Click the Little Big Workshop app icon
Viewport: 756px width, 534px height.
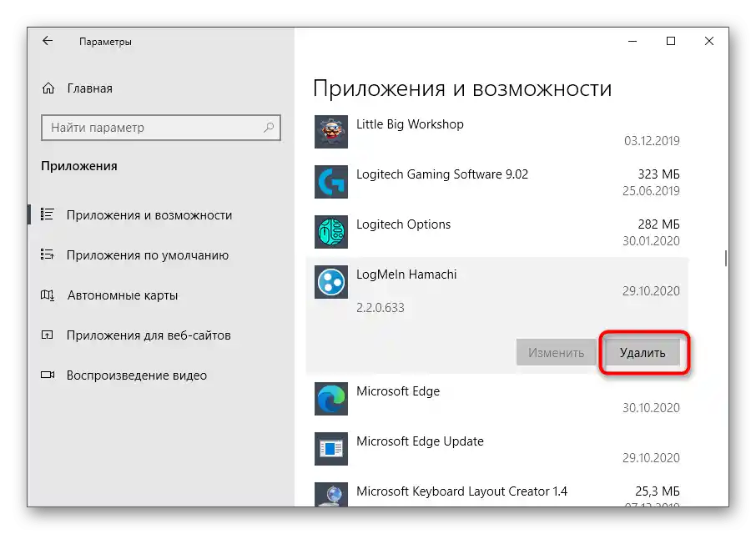pos(331,132)
